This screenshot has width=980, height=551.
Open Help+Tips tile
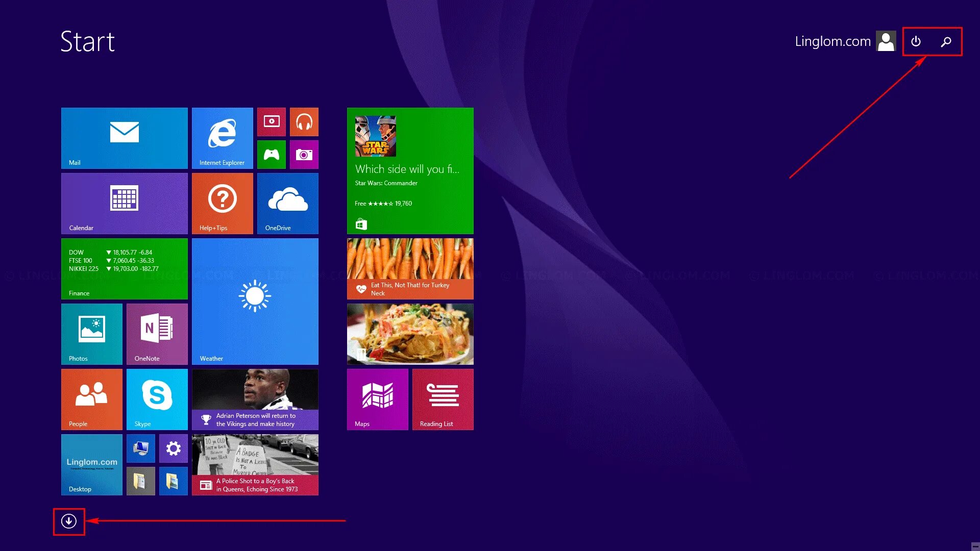tap(222, 203)
